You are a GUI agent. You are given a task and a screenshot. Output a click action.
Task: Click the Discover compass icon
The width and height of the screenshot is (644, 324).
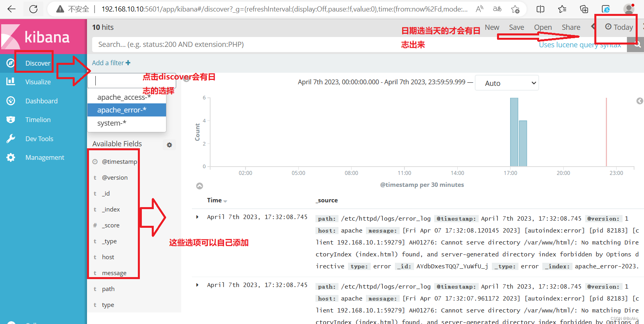pos(11,63)
